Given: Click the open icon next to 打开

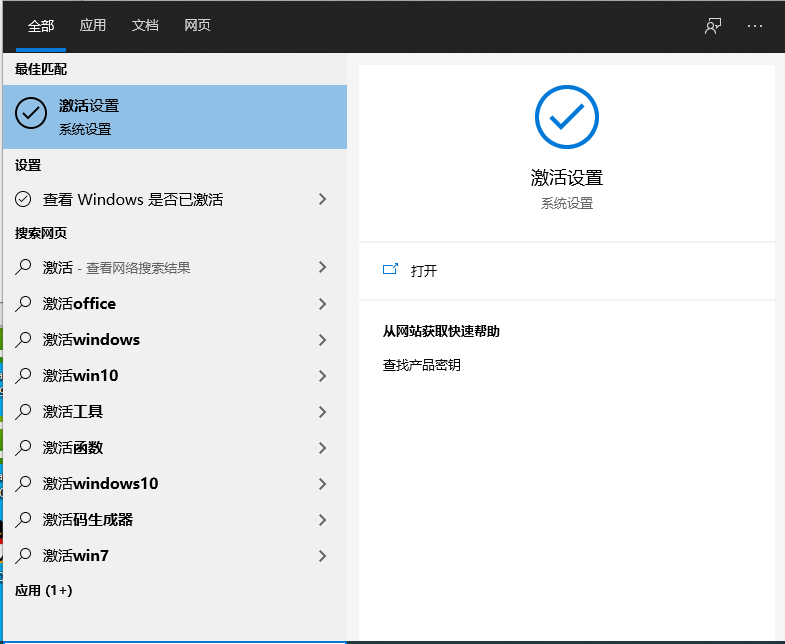Looking at the screenshot, I should pyautogui.click(x=390, y=270).
